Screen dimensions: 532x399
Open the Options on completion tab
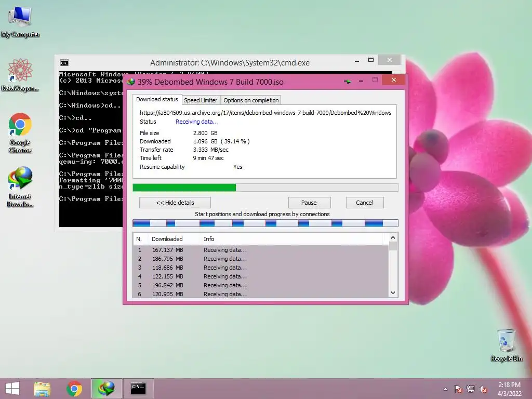click(251, 100)
